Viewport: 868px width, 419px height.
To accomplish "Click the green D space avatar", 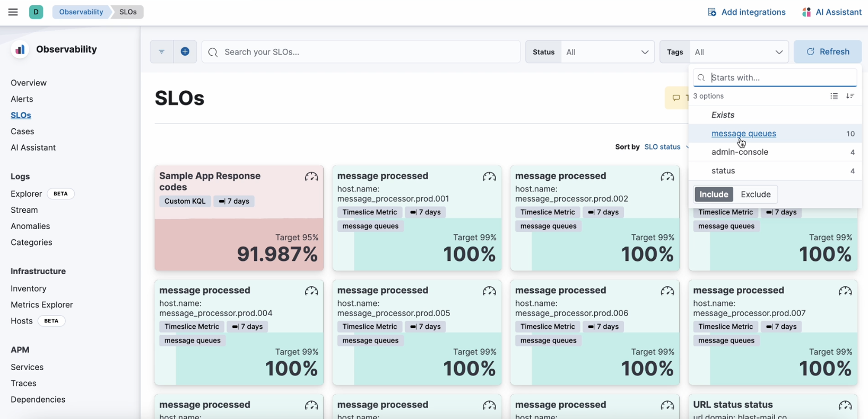I will (36, 12).
